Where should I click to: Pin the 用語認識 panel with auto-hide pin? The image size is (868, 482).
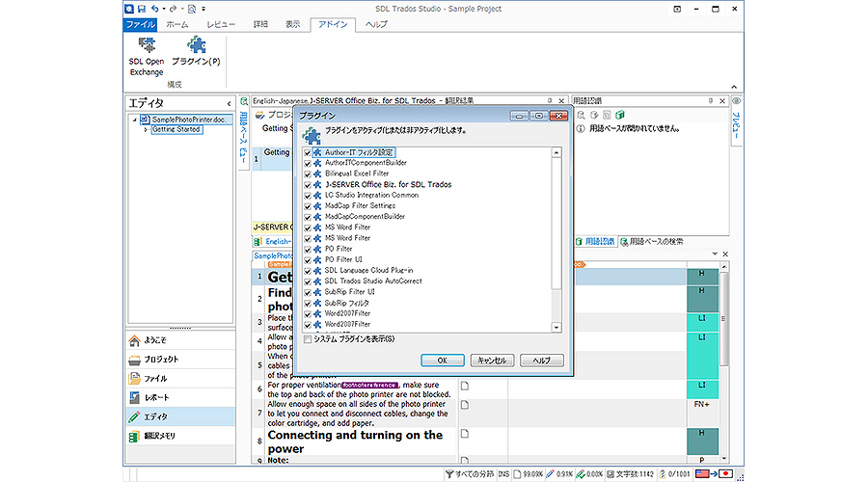(710, 100)
